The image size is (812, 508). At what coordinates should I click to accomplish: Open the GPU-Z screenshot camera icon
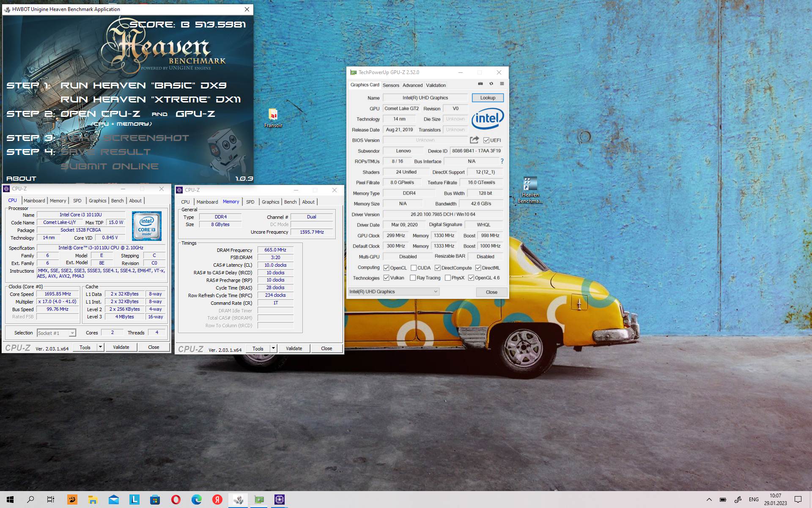[x=480, y=84]
